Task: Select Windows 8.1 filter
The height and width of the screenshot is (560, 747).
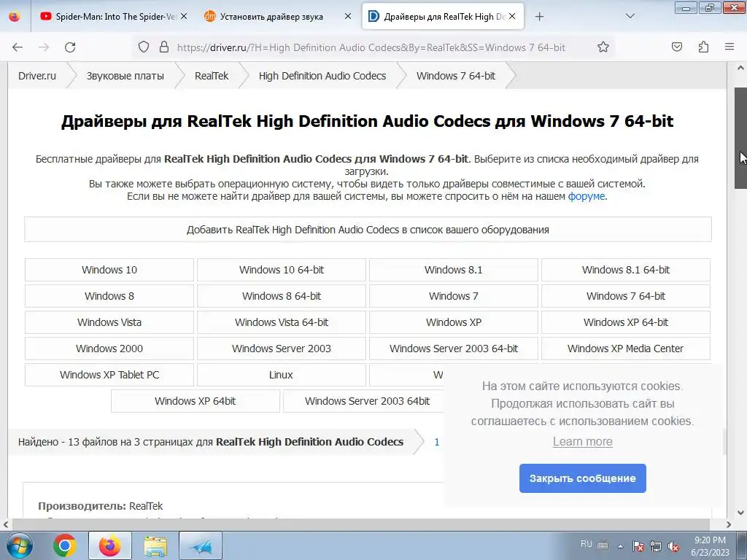Action: 454,270
